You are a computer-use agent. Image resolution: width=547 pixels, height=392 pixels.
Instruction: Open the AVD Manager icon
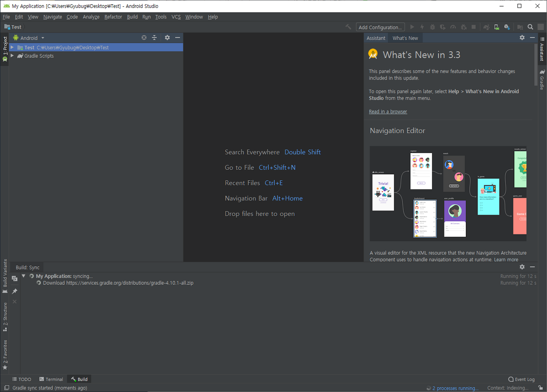click(497, 27)
